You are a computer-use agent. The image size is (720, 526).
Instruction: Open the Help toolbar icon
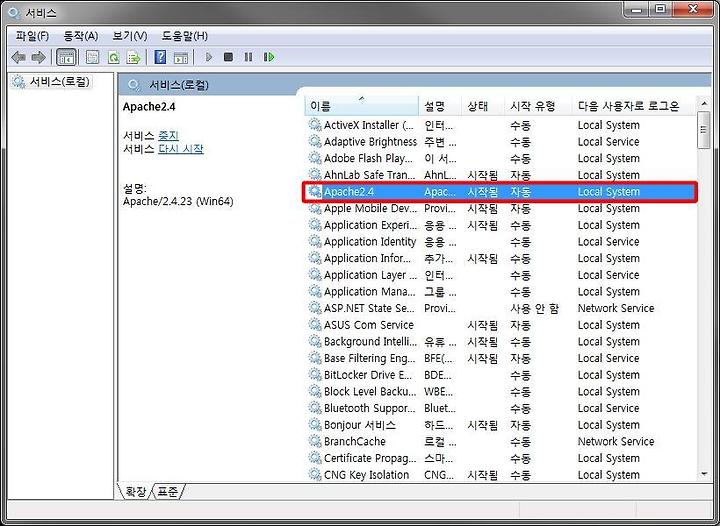click(x=160, y=57)
